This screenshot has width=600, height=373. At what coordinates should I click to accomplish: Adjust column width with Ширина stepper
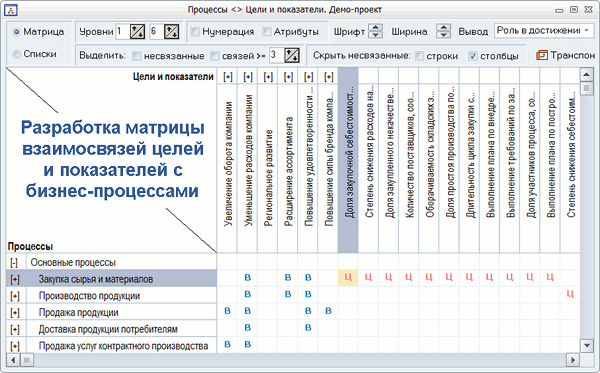pyautogui.click(x=443, y=31)
